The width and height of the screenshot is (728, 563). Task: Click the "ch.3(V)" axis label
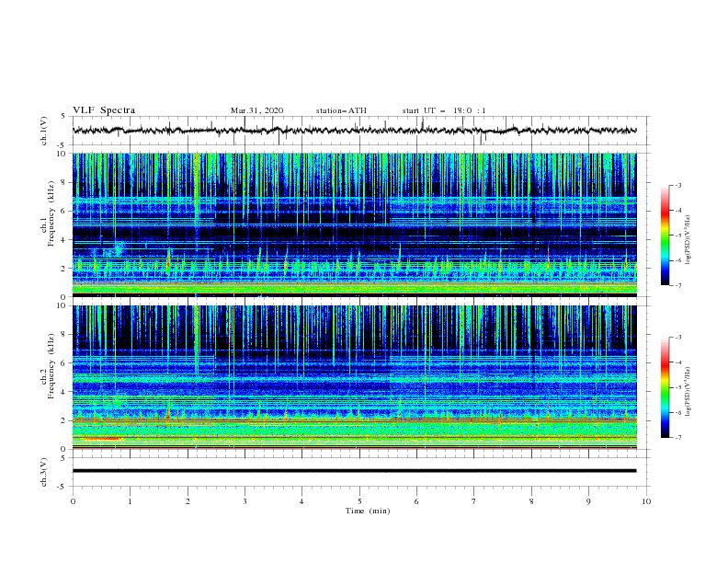[44, 472]
